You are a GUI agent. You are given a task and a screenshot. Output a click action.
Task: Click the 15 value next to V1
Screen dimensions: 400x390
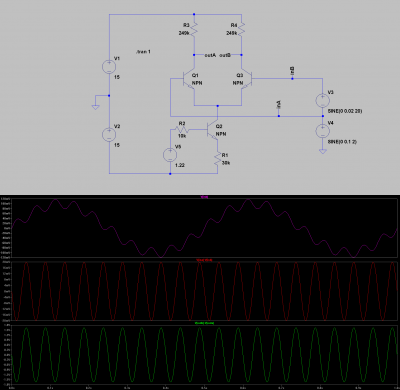pos(117,77)
